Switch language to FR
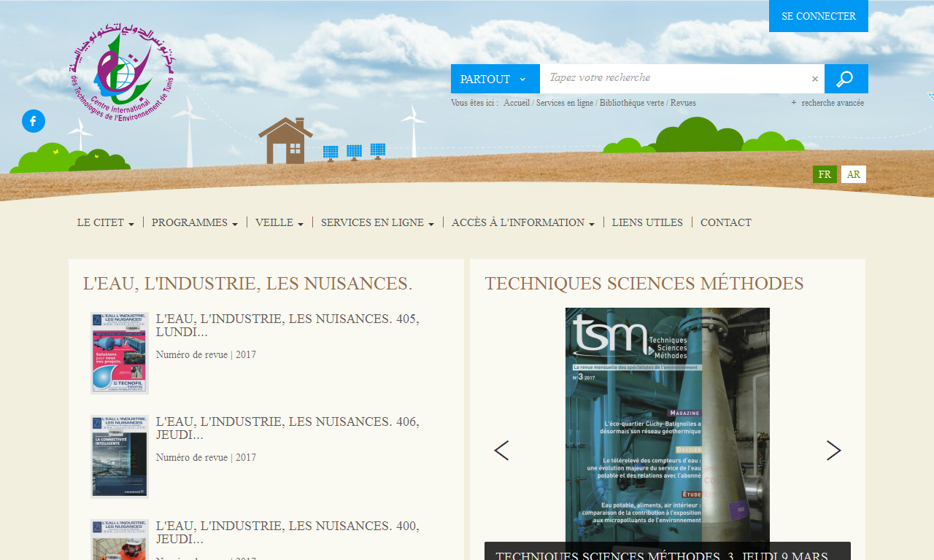934x560 pixels. pos(825,174)
